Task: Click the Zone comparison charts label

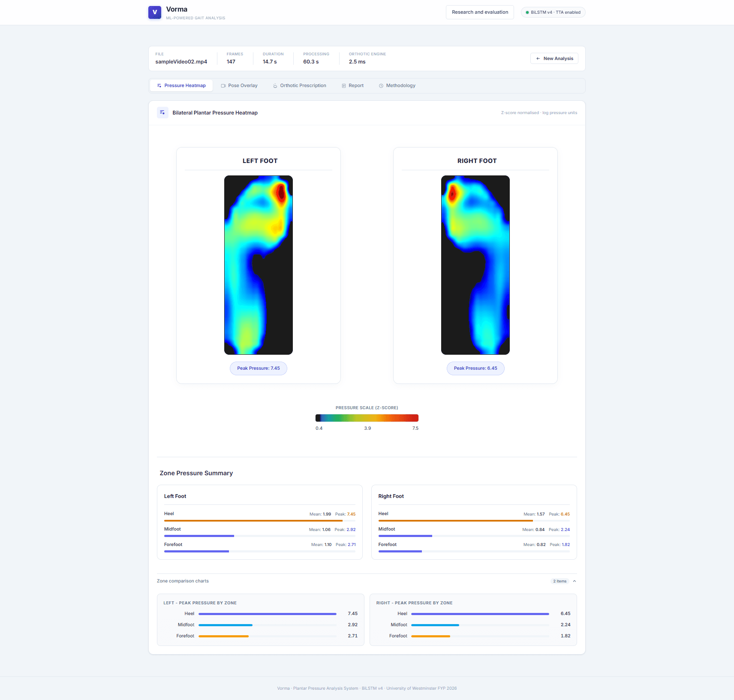Action: point(183,581)
